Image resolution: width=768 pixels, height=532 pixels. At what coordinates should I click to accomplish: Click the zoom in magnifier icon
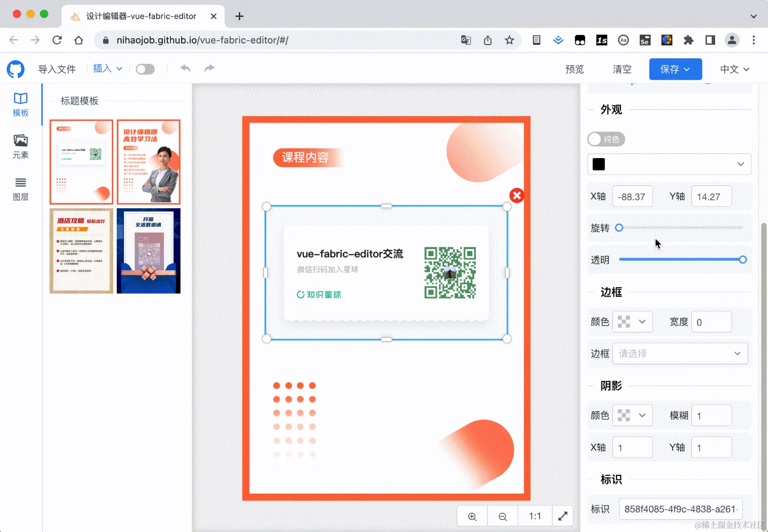coord(472,516)
